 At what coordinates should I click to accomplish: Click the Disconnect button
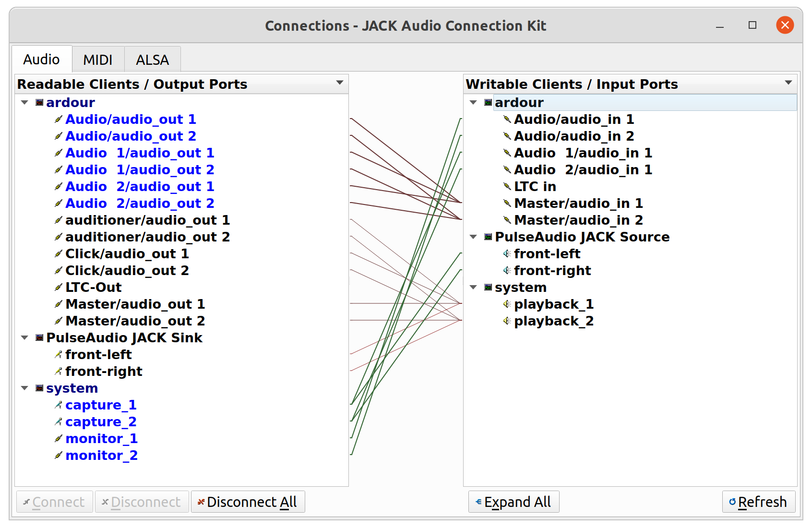142,502
